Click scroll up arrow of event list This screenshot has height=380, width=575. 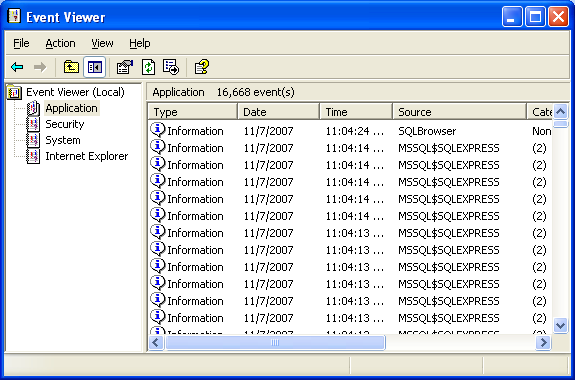[560, 112]
